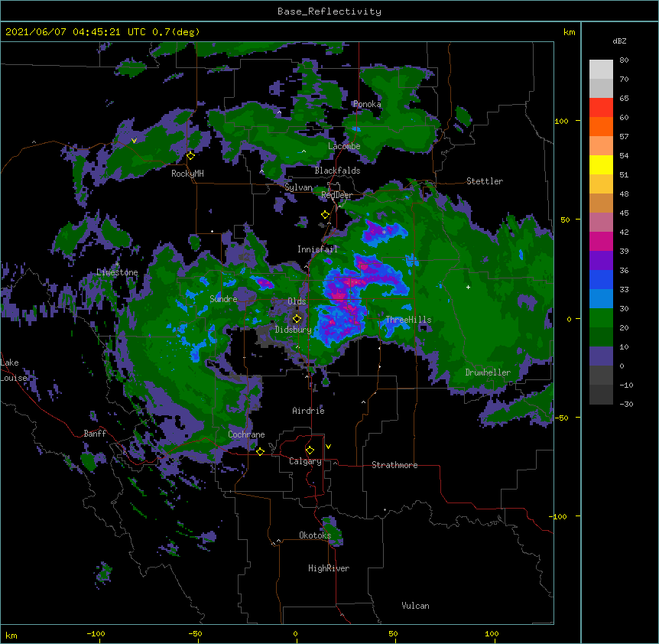
Task: Click the Base_Reflectivity title
Action: tap(329, 11)
